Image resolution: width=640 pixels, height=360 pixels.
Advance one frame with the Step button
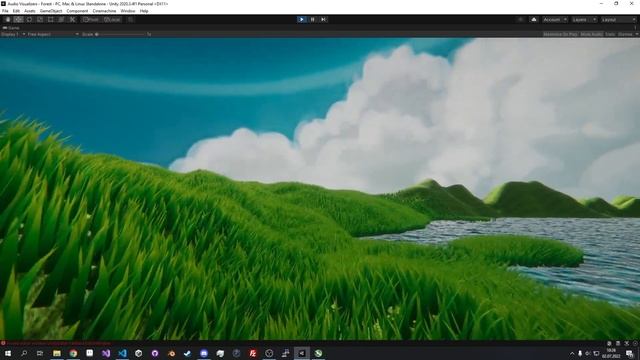323,19
